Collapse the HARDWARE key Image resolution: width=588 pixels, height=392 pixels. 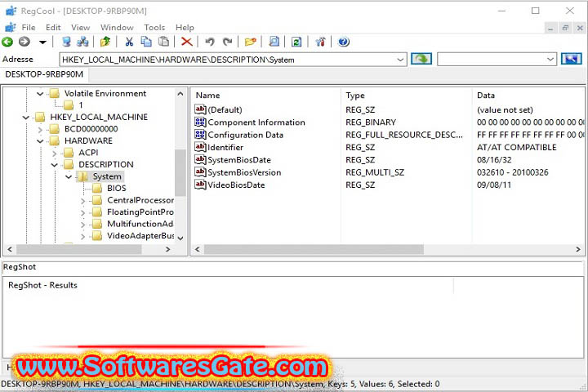[40, 141]
